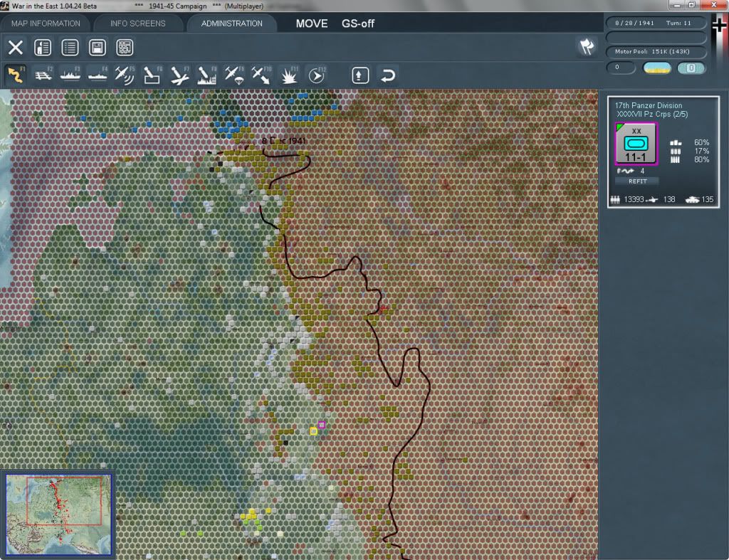Select the F11 rail damage explosion icon
Image resolution: width=729 pixels, height=560 pixels.
point(289,75)
